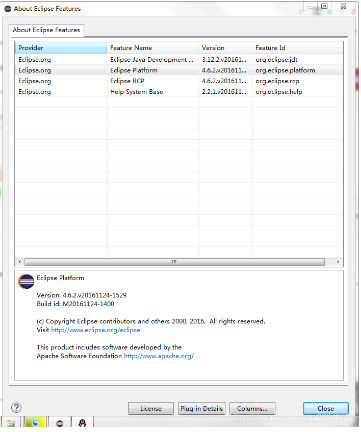
Task: Click the Eclipse icon in title bar
Action: click(x=8, y=9)
